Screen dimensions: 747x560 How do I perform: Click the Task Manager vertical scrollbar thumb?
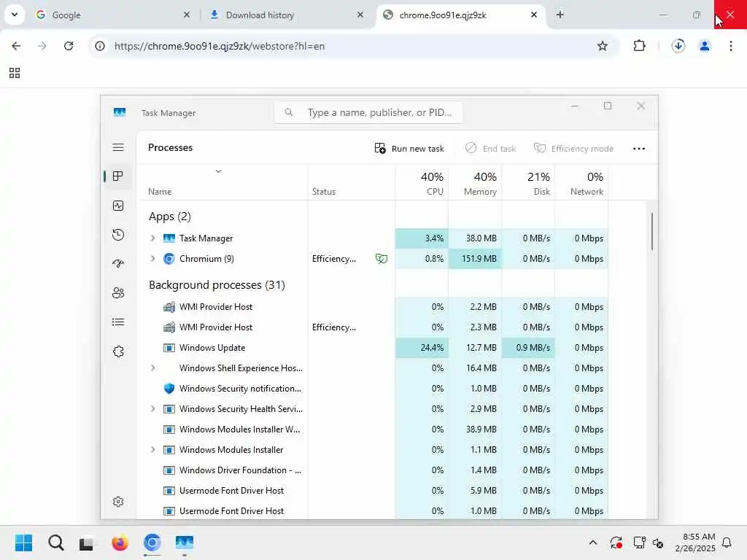[x=651, y=231]
